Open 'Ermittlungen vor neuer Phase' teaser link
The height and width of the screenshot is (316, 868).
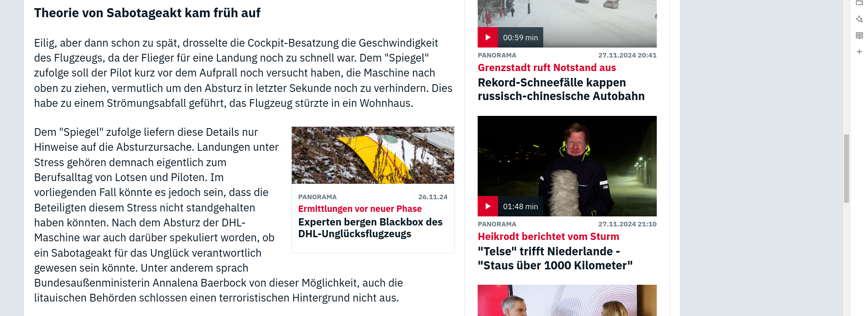click(x=360, y=209)
